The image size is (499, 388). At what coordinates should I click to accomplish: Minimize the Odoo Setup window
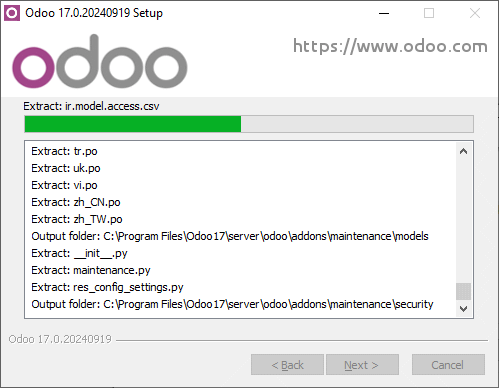pos(384,13)
